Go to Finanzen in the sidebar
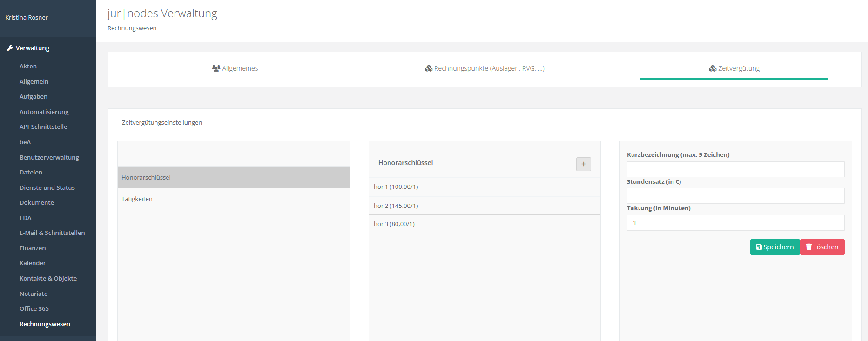The height and width of the screenshot is (341, 868). [x=33, y=248]
